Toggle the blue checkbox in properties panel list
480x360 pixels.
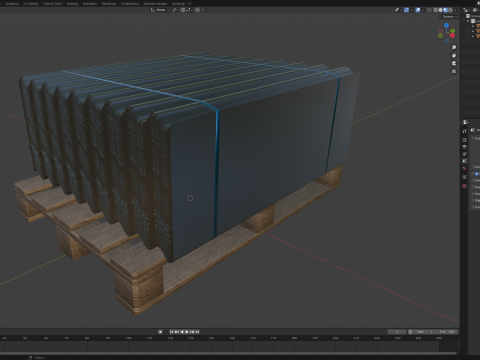click(x=477, y=174)
